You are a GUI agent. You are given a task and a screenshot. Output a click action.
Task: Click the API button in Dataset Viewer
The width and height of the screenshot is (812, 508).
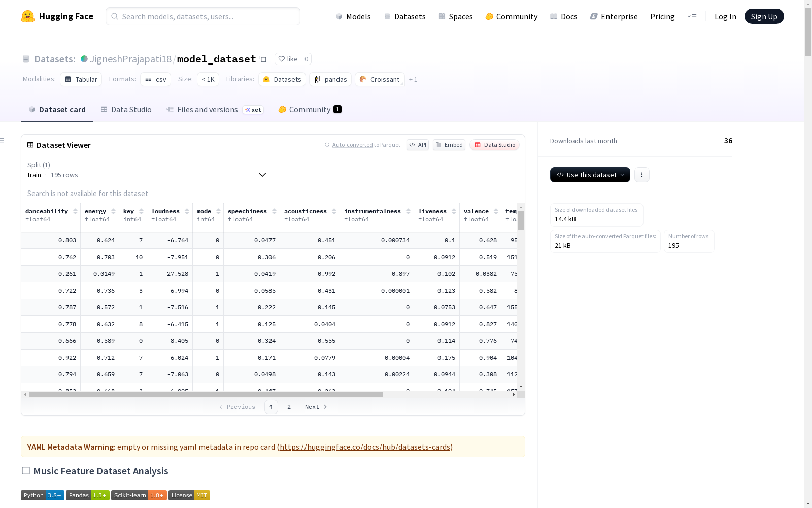pos(418,145)
